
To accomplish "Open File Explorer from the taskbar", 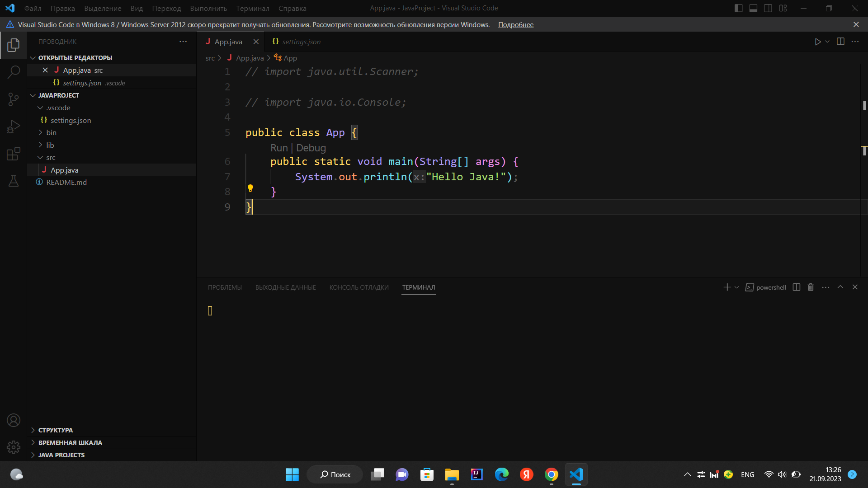I will [x=452, y=474].
